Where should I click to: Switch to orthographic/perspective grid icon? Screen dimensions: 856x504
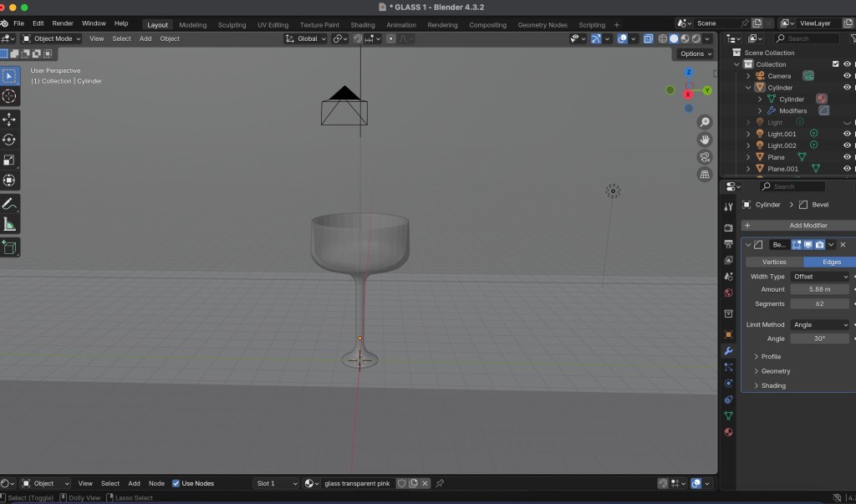pos(705,175)
